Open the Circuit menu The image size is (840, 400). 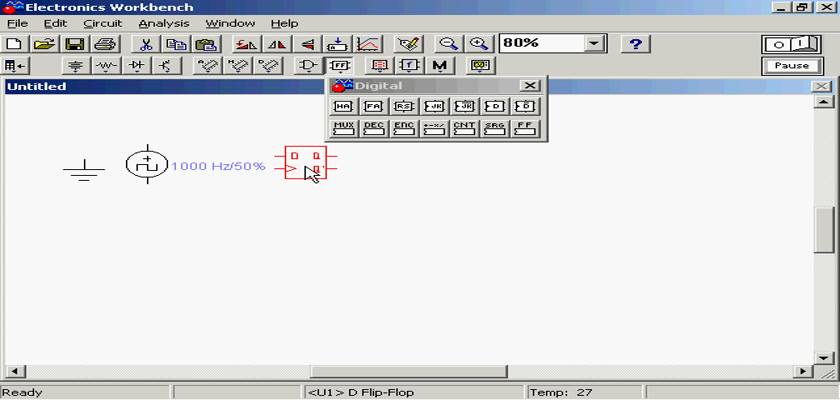(102, 23)
